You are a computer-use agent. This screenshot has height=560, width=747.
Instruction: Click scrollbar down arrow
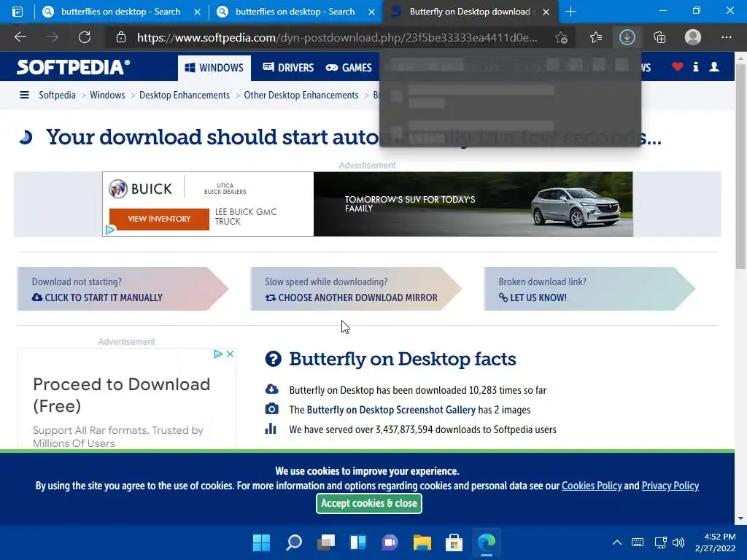(x=740, y=518)
